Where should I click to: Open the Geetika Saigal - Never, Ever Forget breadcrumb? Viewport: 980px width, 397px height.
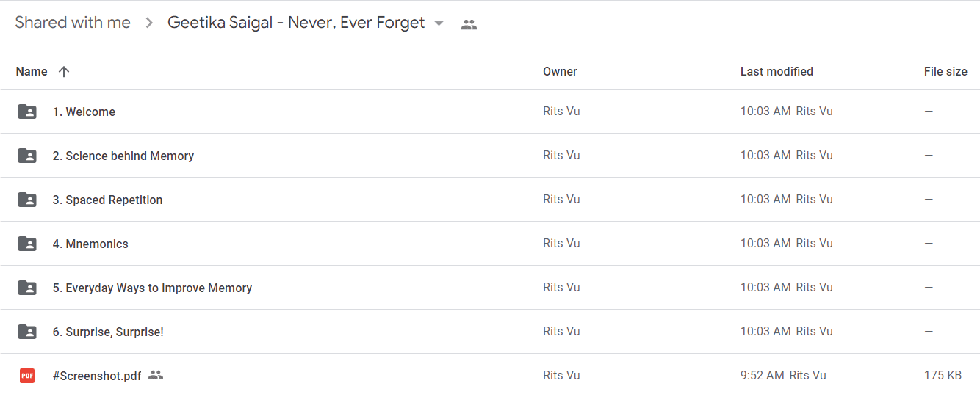coord(296,23)
